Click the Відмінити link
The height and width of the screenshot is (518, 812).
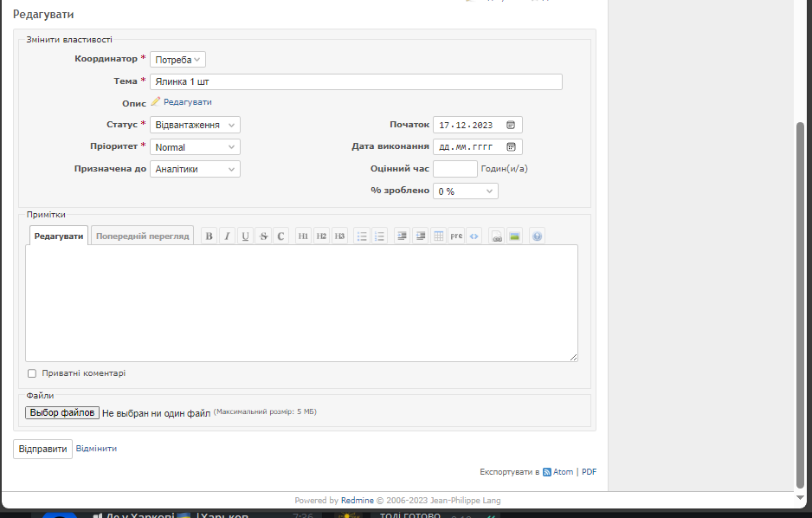96,449
